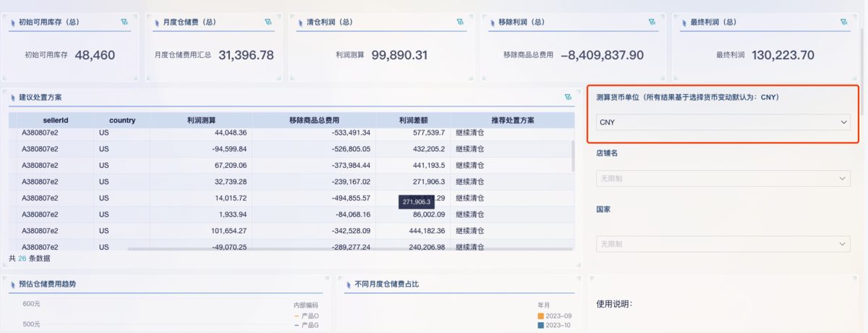Click the leaf icon beside 不同月度仓储费占比 title
This screenshot has height=333, width=868.
coord(348,284)
